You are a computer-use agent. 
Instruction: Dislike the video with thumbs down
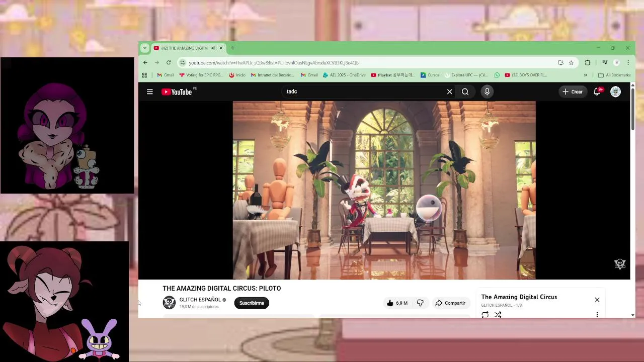coord(420,303)
